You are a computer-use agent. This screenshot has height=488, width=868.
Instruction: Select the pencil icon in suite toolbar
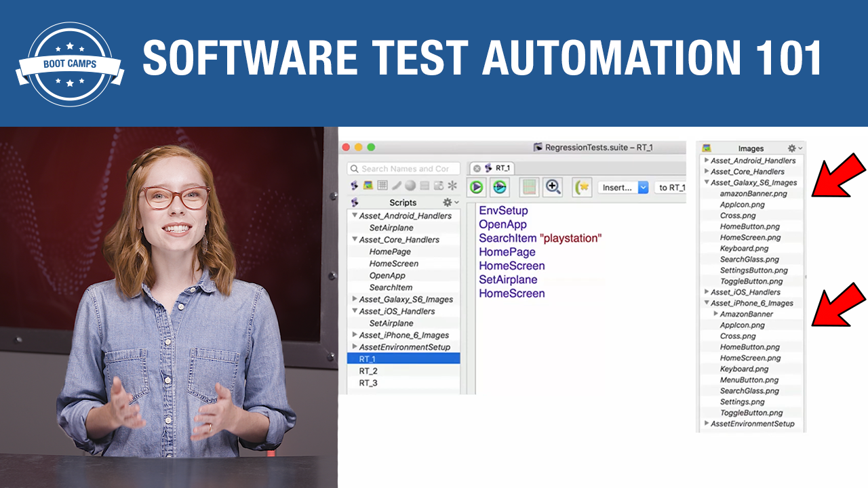(x=397, y=185)
